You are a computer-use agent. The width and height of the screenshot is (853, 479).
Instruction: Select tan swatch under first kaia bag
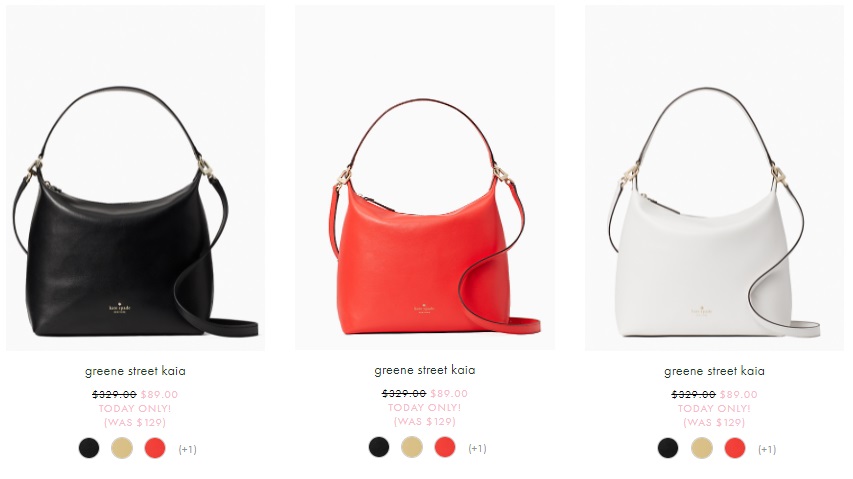tap(122, 448)
